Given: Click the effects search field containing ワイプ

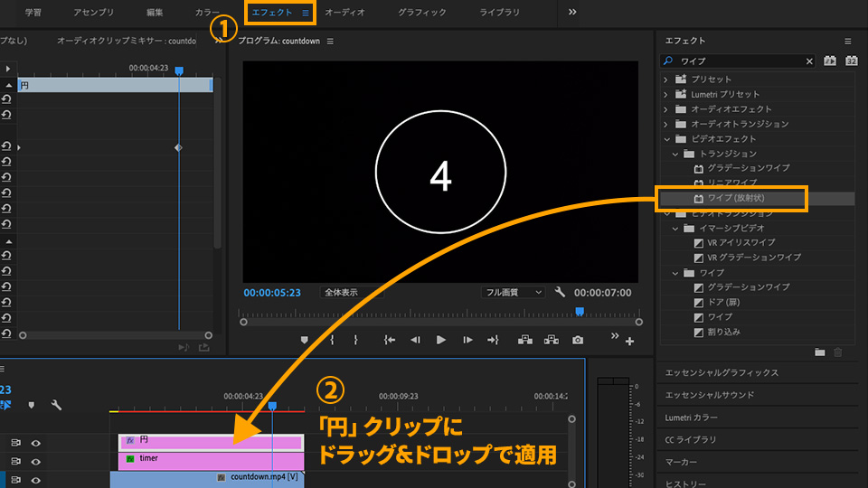Looking at the screenshot, I should tap(738, 61).
